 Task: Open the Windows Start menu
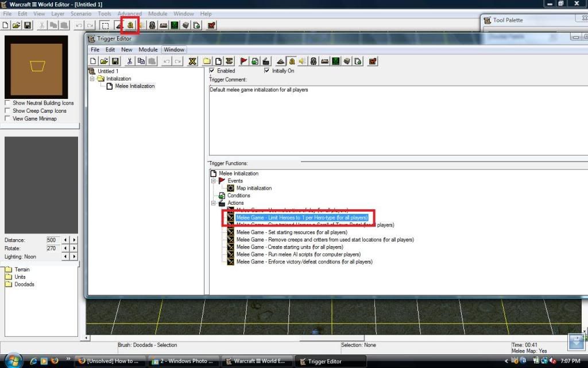[x=14, y=361]
